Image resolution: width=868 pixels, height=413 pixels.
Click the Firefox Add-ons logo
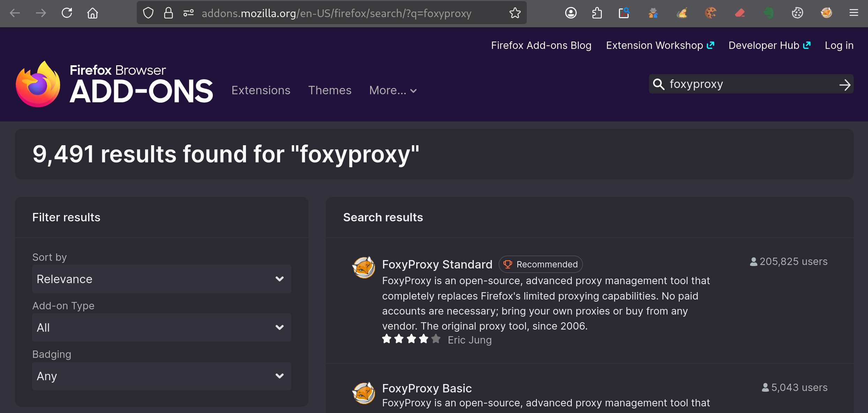(114, 84)
